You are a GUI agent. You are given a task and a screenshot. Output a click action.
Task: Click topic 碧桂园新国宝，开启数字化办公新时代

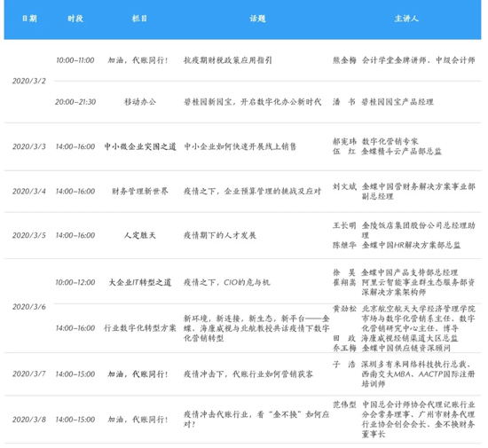(252, 102)
